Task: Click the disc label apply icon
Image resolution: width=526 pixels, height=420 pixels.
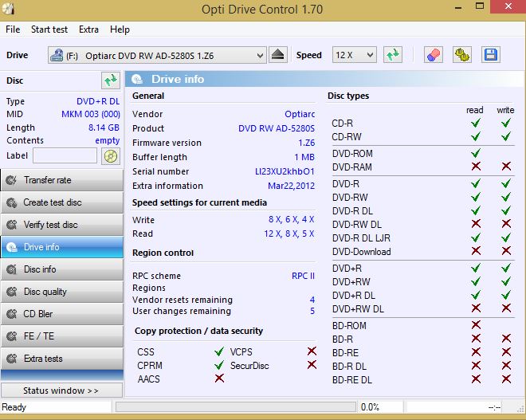Action: [x=111, y=156]
